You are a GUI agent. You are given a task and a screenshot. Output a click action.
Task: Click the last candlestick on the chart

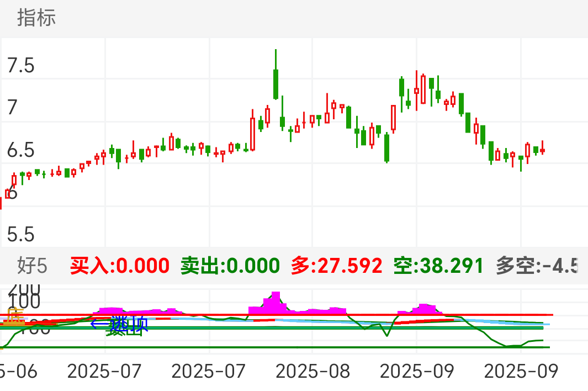coord(543,150)
